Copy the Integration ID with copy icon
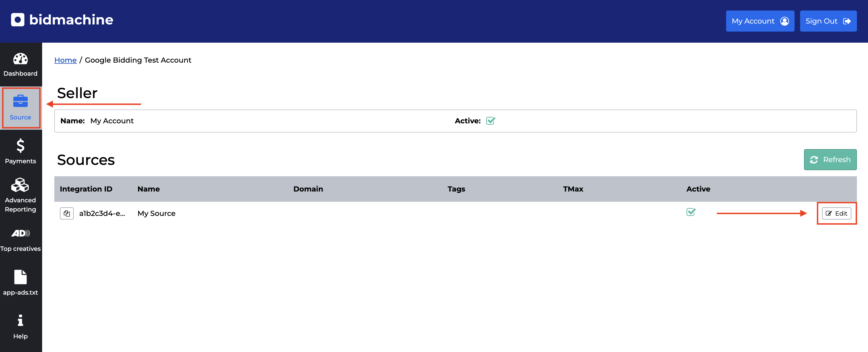The width and height of the screenshot is (868, 352). click(x=67, y=213)
